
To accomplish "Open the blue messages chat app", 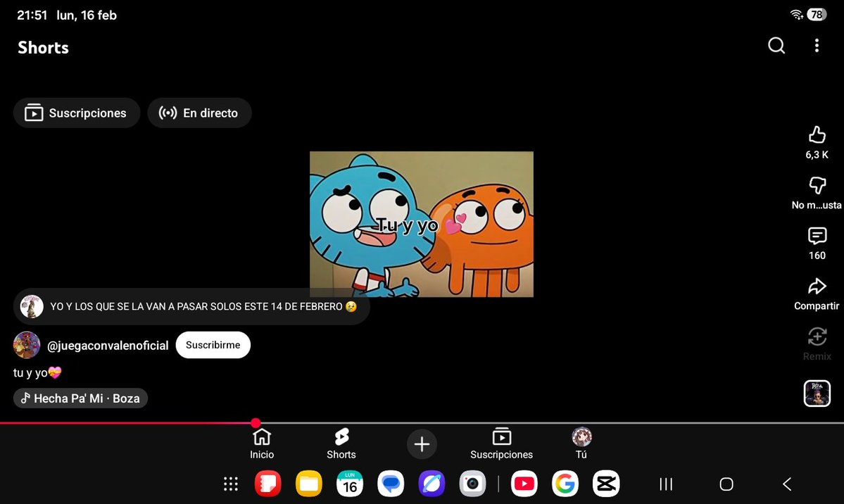I will coord(391,484).
